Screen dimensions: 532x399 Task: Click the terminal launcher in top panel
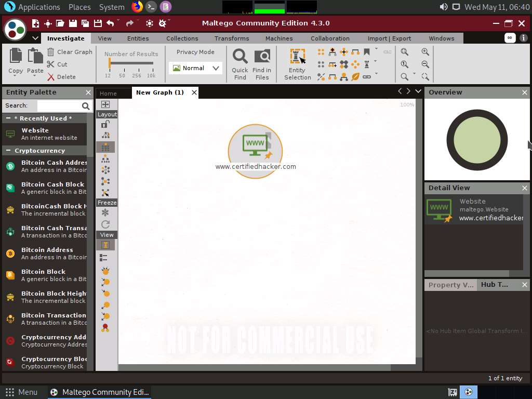151,6
